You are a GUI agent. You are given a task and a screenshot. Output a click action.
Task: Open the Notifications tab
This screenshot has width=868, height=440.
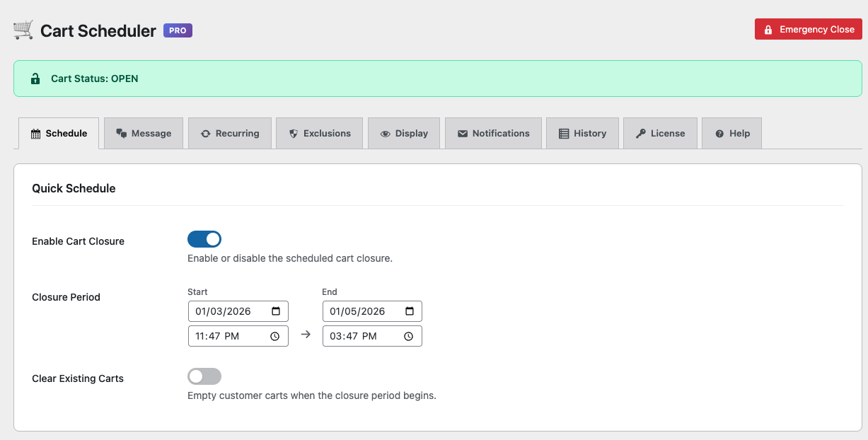coord(493,133)
